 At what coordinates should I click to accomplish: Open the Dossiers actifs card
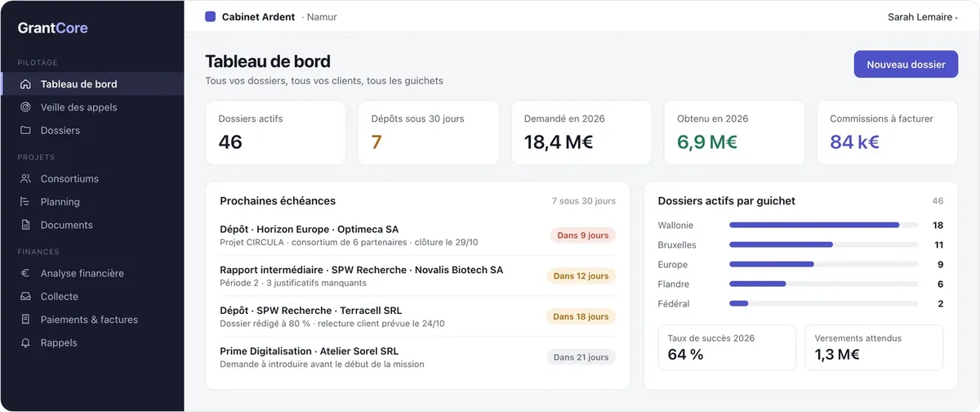(x=275, y=133)
